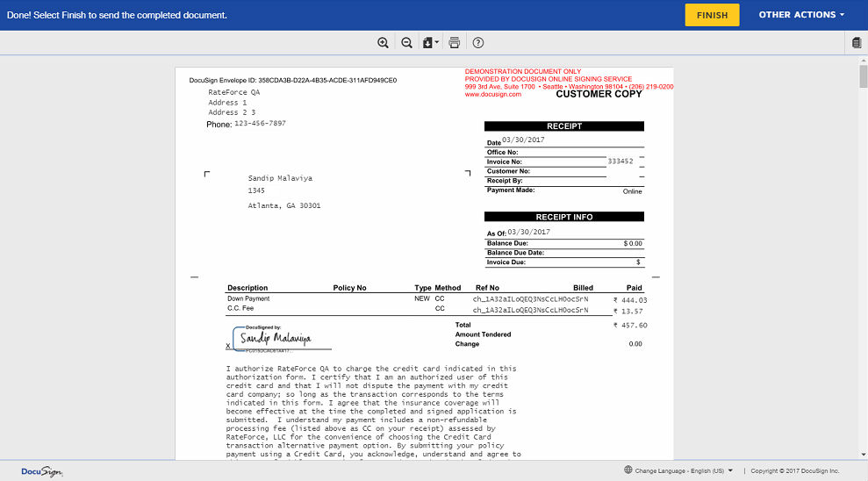Click the CUSTOMER COPY heading
This screenshot has width=868, height=481.
(x=599, y=94)
